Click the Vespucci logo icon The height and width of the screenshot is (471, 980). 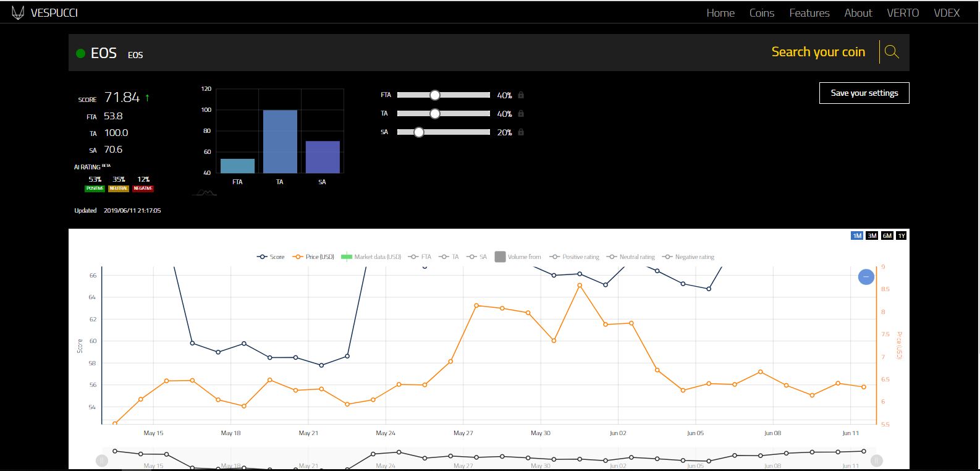[19, 13]
